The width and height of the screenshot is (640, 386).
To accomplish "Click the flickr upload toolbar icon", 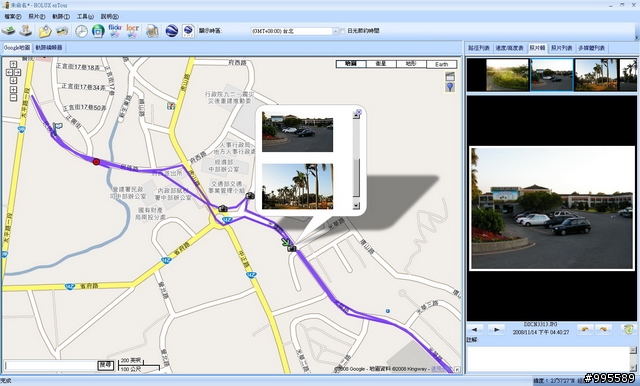I will point(115,31).
